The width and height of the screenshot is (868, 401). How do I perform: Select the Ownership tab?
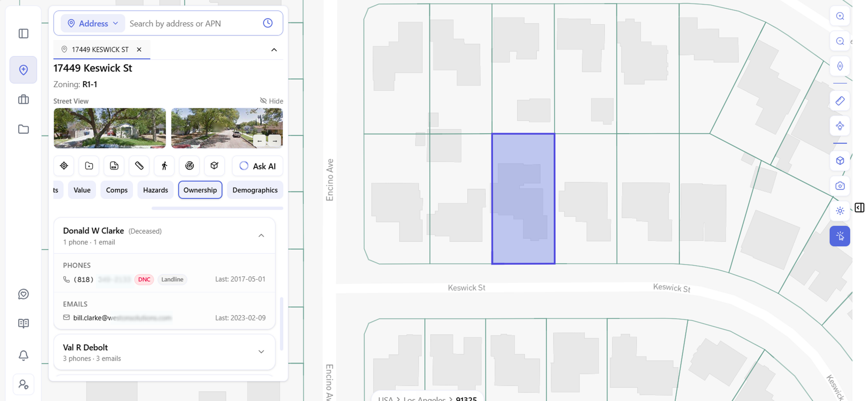point(200,190)
